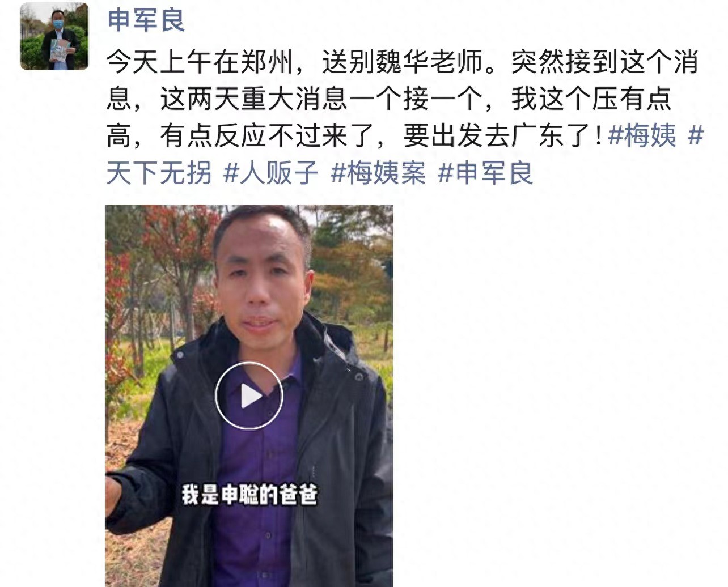This screenshot has width=728, height=587.
Task: Click the lone # symbol ending the third line
Action: click(695, 135)
